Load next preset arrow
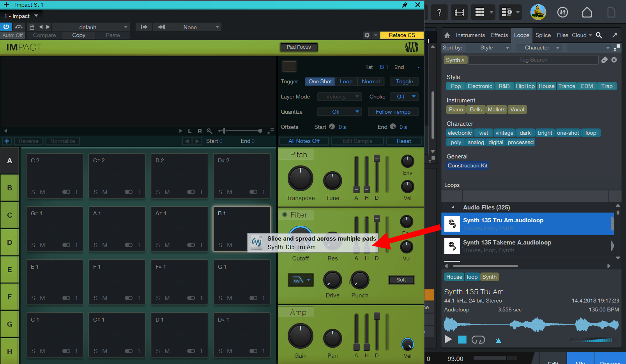Image resolution: width=626 pixels, height=364 pixels. pyautogui.click(x=48, y=27)
